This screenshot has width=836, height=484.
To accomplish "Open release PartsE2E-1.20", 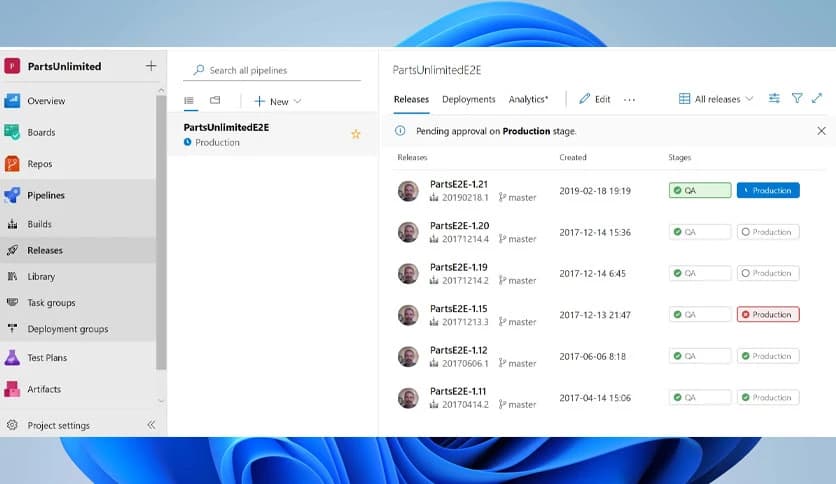I will pos(460,225).
